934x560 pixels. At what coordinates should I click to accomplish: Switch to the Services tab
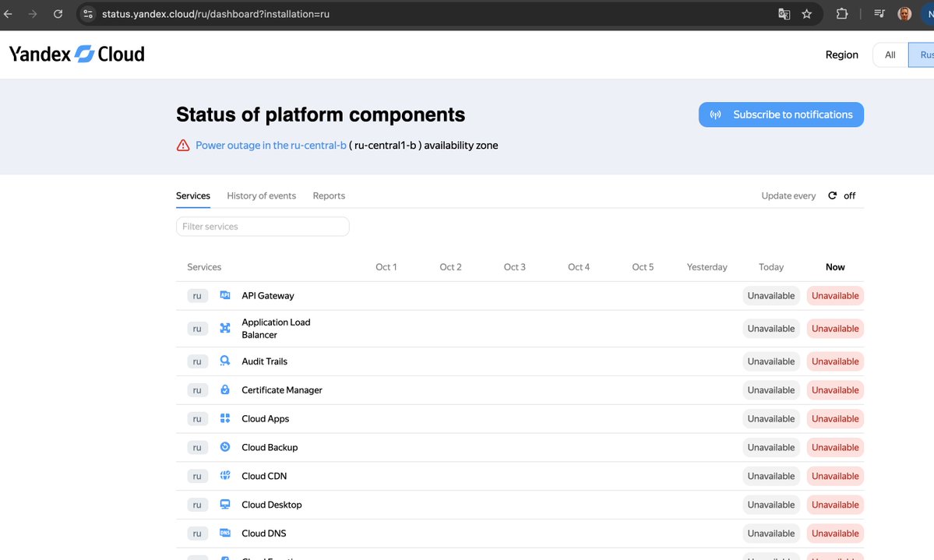193,195
